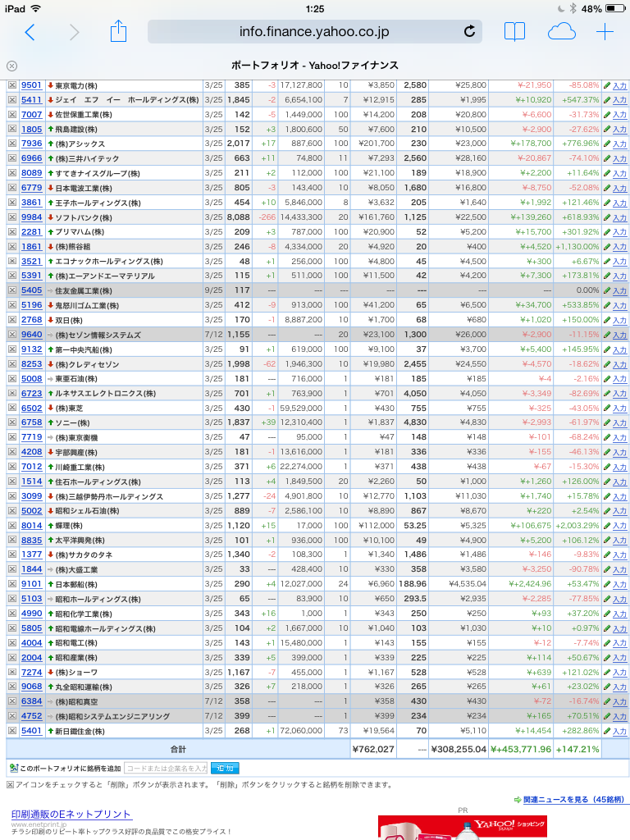Edit pencil icon for 昭和電工 row
This screenshot has height=840, width=630.
[x=607, y=643]
